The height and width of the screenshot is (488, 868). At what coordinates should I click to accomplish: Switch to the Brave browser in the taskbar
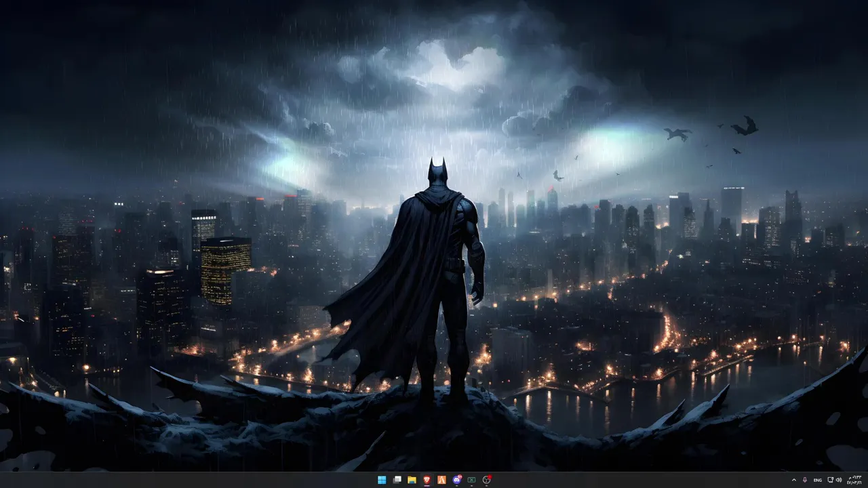pyautogui.click(x=427, y=480)
